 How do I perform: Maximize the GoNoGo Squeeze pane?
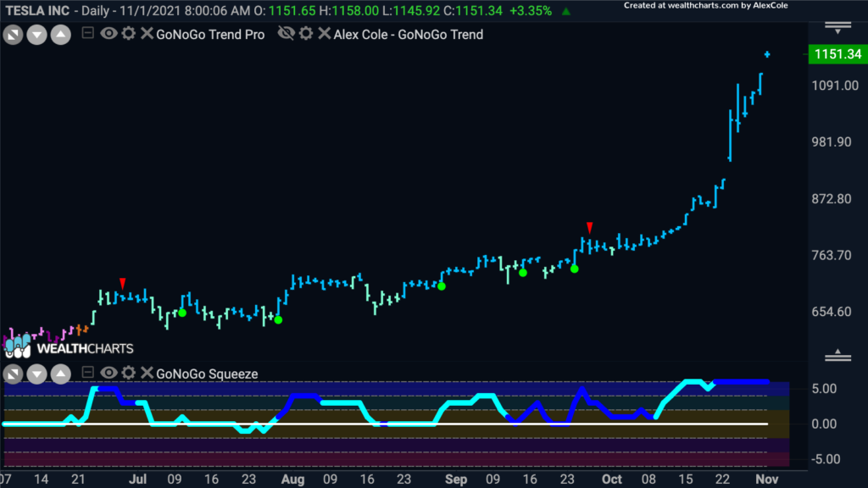pyautogui.click(x=13, y=374)
